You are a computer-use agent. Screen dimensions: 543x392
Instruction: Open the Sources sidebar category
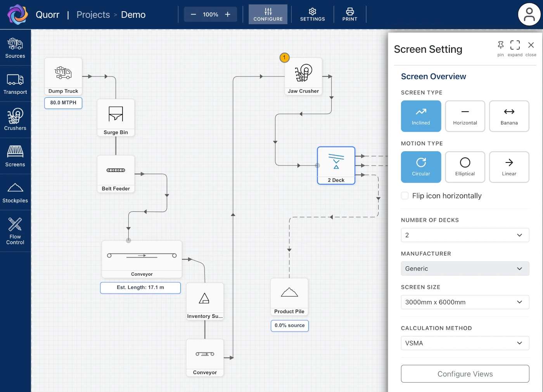15,48
